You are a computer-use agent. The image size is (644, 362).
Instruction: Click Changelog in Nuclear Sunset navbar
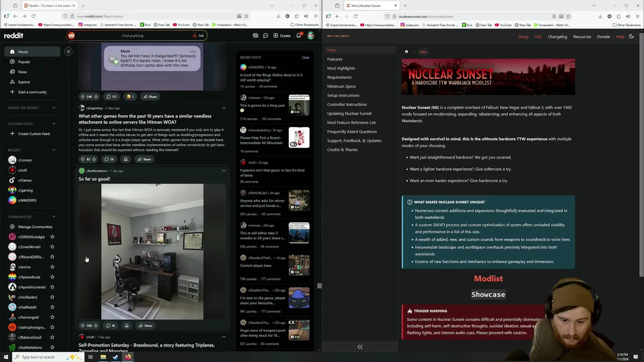[557, 37]
